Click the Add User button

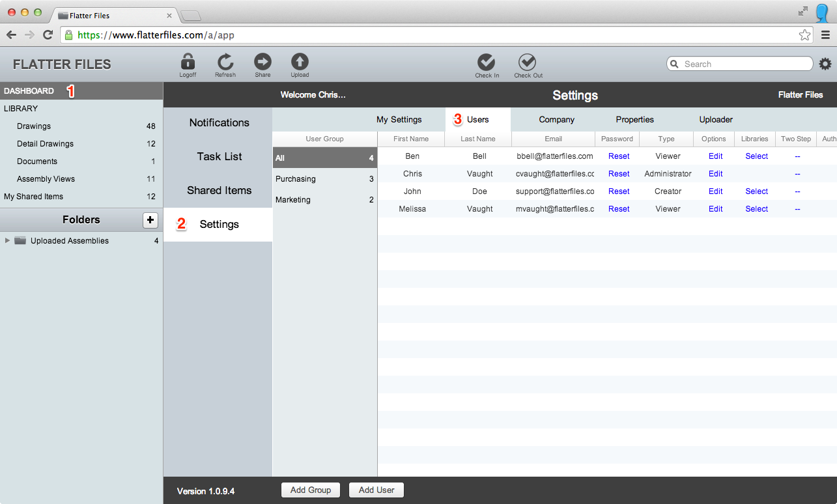(x=376, y=490)
